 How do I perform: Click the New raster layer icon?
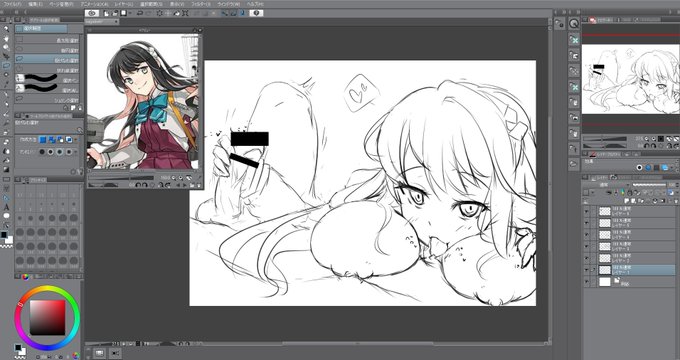pyautogui.click(x=628, y=201)
